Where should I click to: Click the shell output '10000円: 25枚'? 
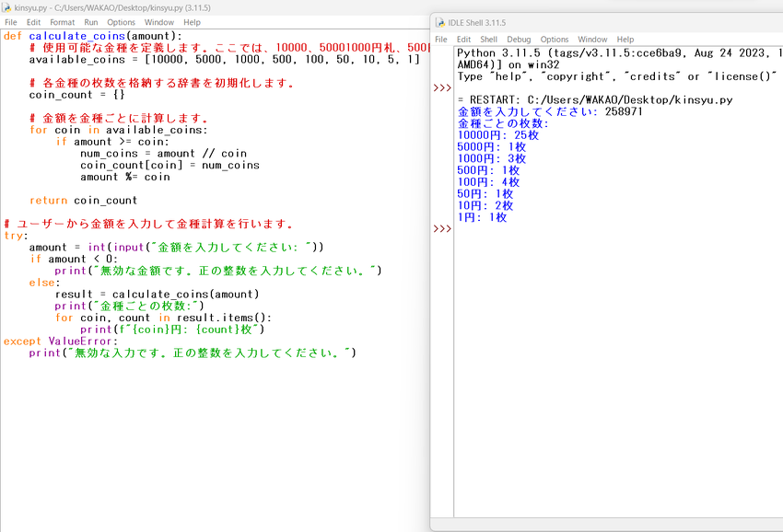pyautogui.click(x=497, y=134)
